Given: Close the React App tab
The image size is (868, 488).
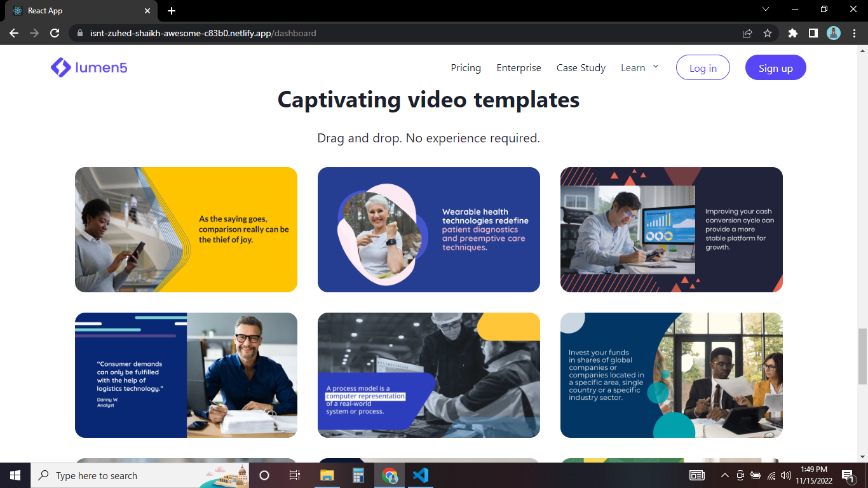Looking at the screenshot, I should pyautogui.click(x=147, y=11).
